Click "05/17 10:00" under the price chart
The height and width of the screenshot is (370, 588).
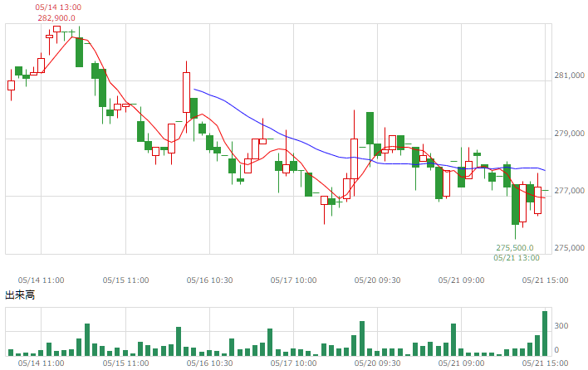294,280
